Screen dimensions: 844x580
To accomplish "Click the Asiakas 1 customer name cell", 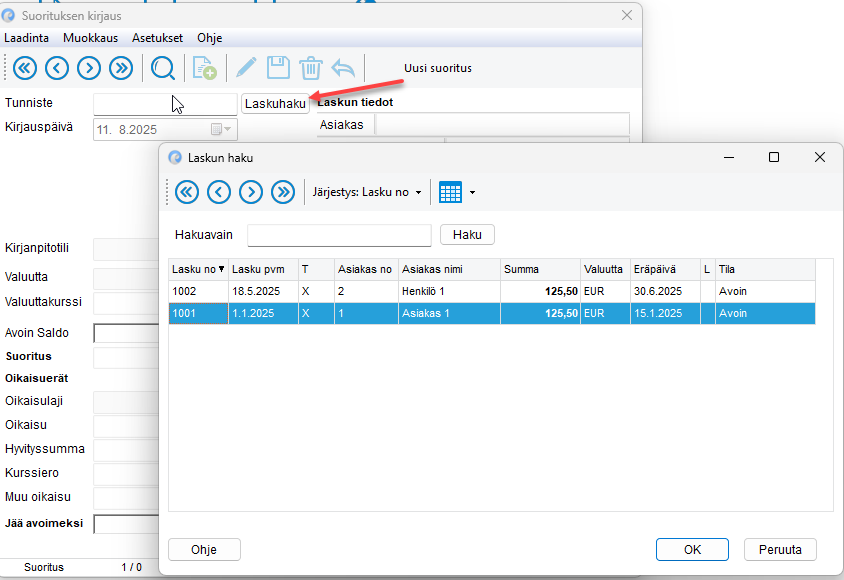I will [x=449, y=313].
